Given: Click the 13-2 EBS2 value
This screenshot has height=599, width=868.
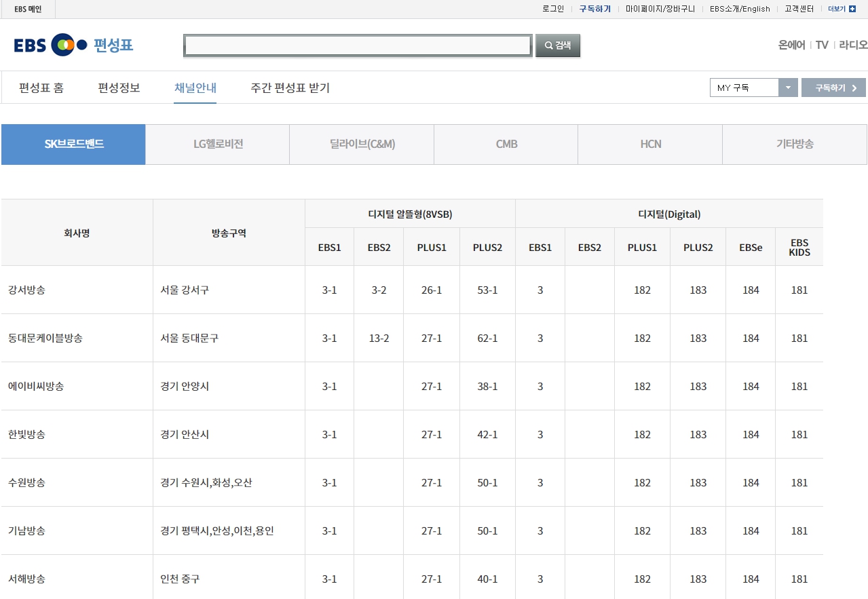Looking at the screenshot, I should pyautogui.click(x=379, y=339).
